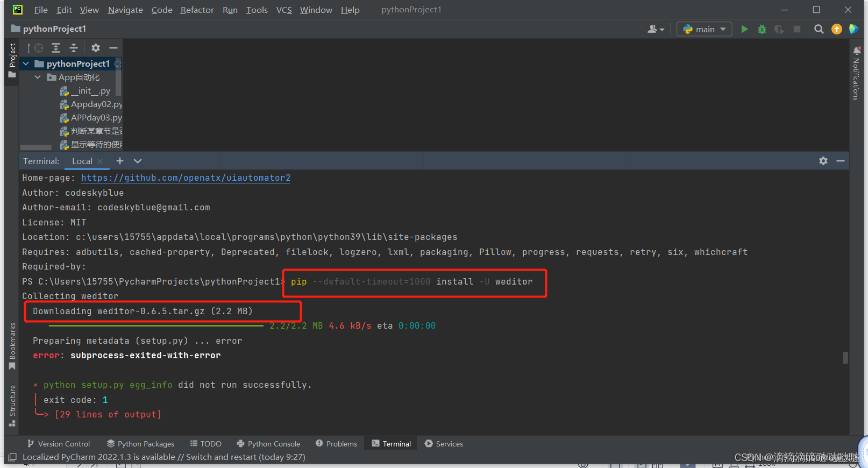Image resolution: width=868 pixels, height=468 pixels.
Task: Add a new terminal session tab
Action: (120, 161)
